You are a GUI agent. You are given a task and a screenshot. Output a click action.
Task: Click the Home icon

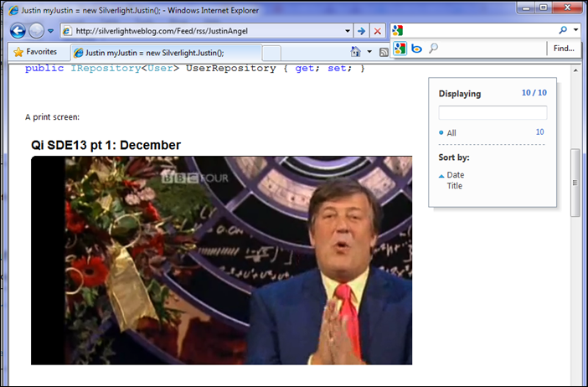(x=355, y=51)
